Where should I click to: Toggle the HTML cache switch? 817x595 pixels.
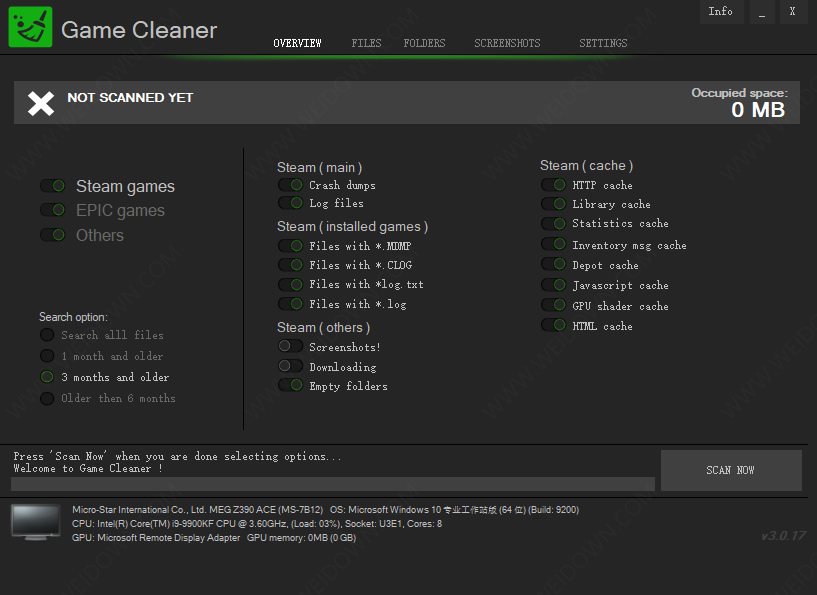(x=553, y=325)
